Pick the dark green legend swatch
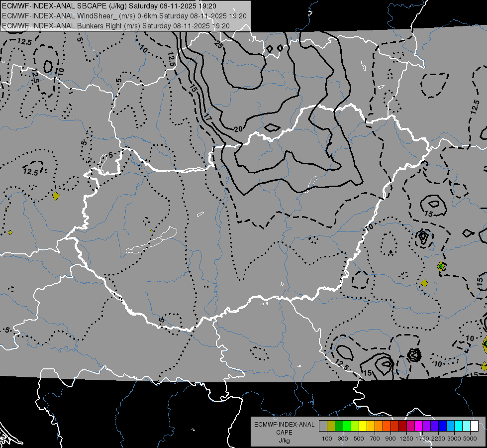Viewport: 487px width, 448px height. click(339, 426)
